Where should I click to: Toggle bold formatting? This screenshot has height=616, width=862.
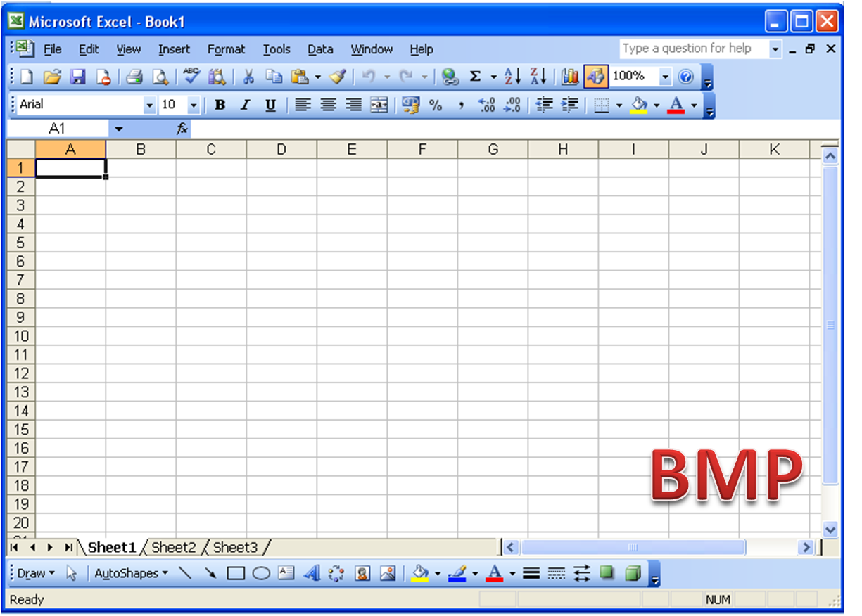(220, 105)
